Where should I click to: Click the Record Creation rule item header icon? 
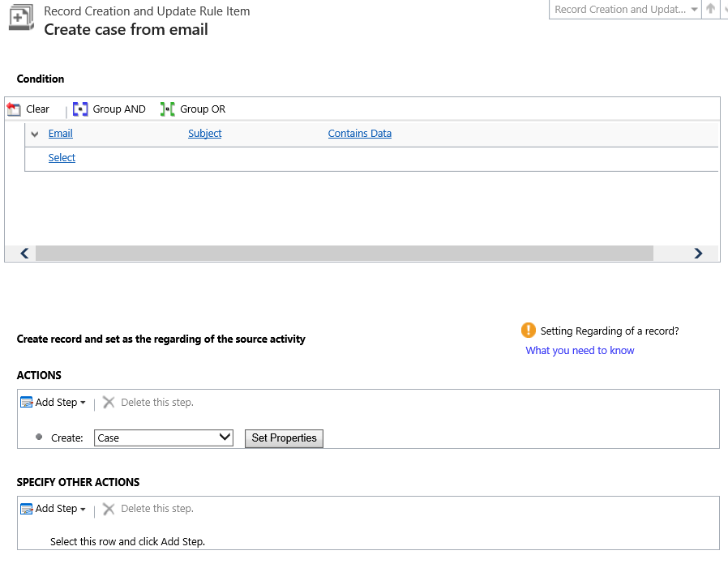[21, 18]
